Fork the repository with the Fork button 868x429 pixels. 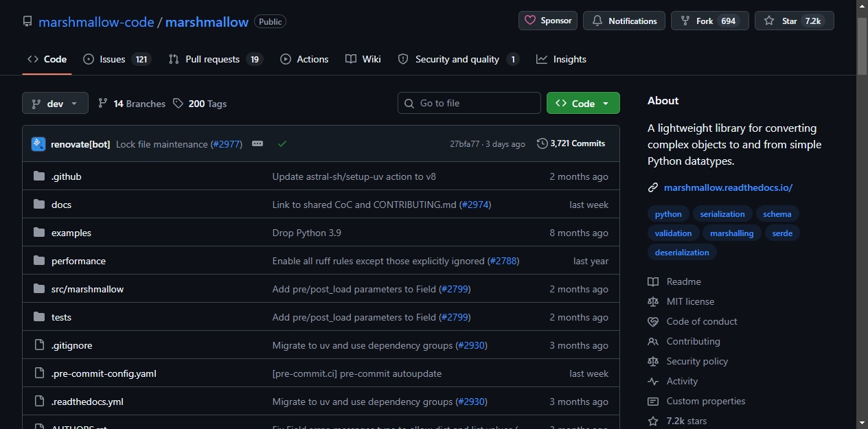click(710, 21)
